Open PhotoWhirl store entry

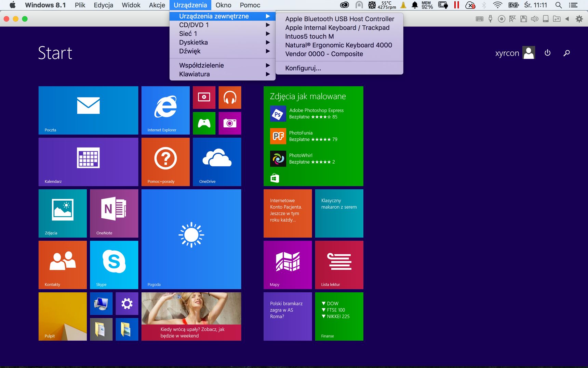coord(303,158)
